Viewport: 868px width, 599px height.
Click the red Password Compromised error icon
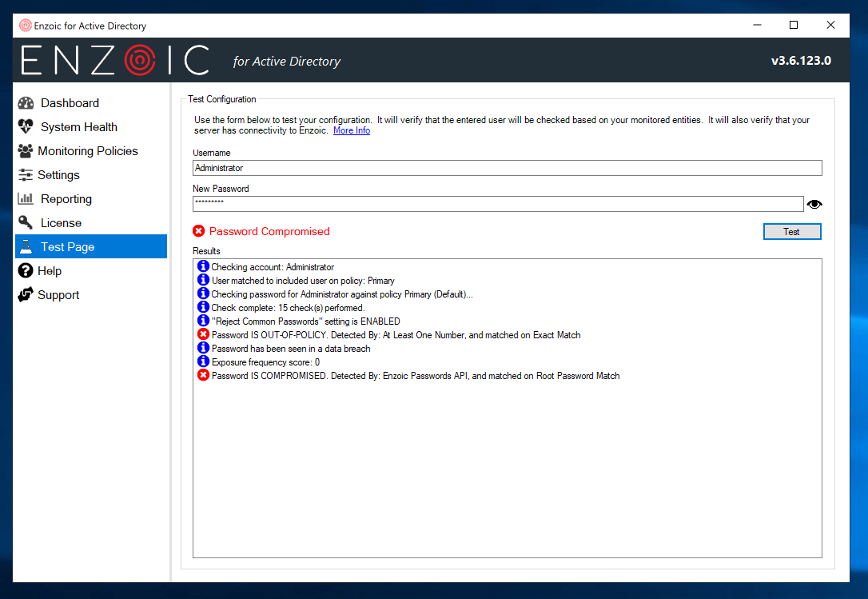[199, 231]
